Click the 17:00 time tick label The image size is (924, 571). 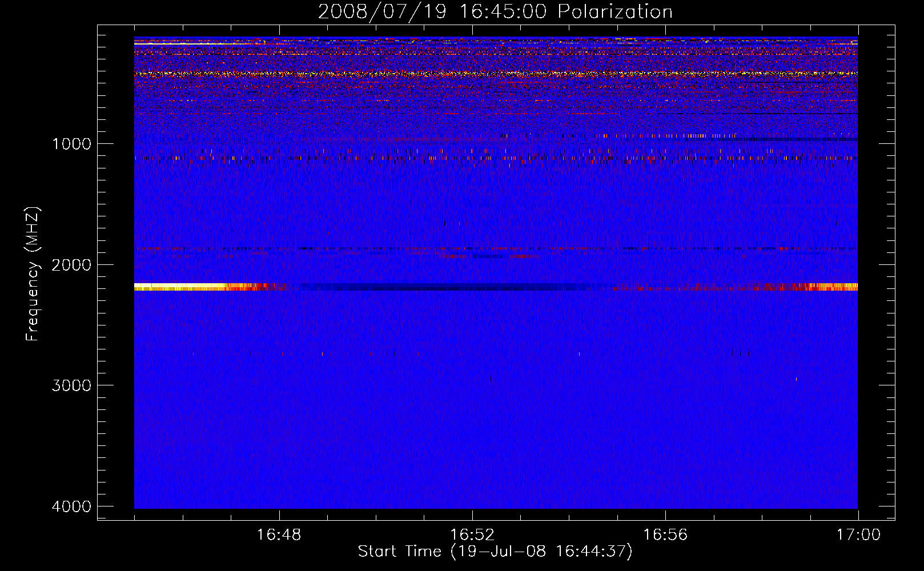tap(858, 535)
